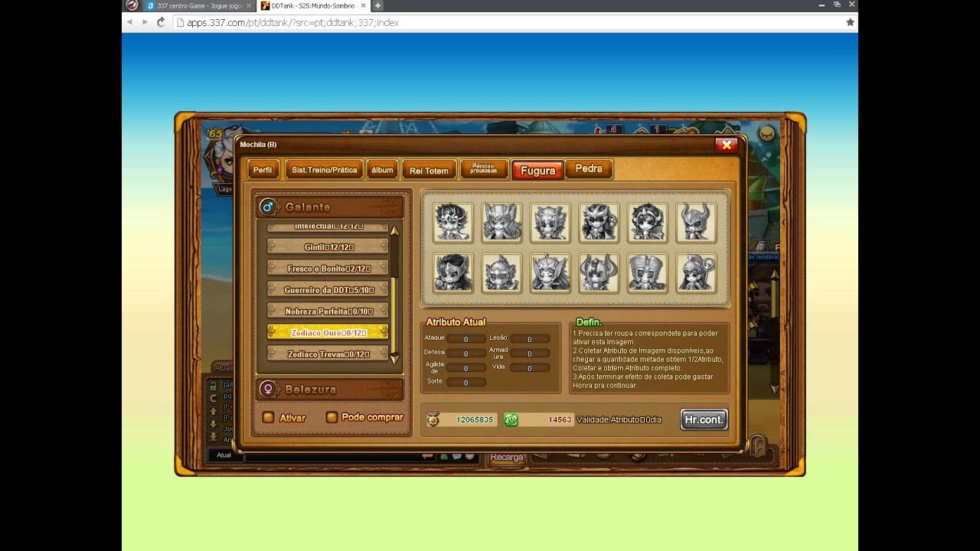This screenshot has height=551, width=980.
Task: Go back in the browser
Action: coord(129,22)
